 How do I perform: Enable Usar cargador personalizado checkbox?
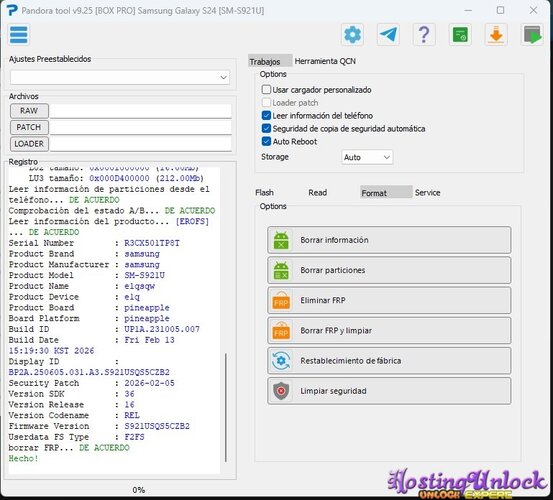(266, 90)
